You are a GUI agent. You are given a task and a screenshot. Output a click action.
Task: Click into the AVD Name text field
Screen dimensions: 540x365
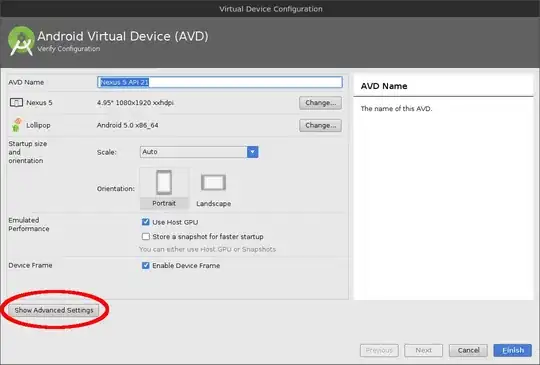(x=220, y=82)
